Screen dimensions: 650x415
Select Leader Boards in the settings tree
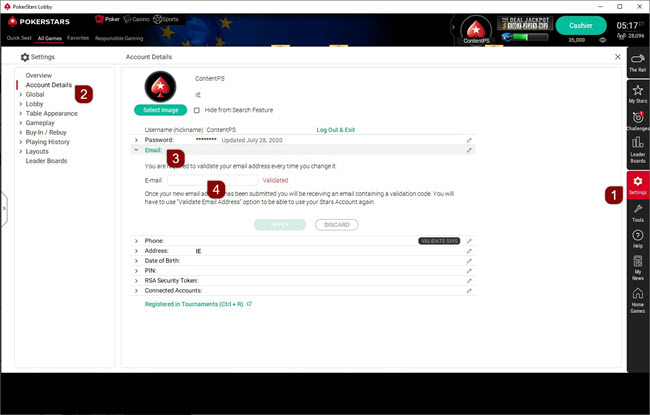pos(46,161)
